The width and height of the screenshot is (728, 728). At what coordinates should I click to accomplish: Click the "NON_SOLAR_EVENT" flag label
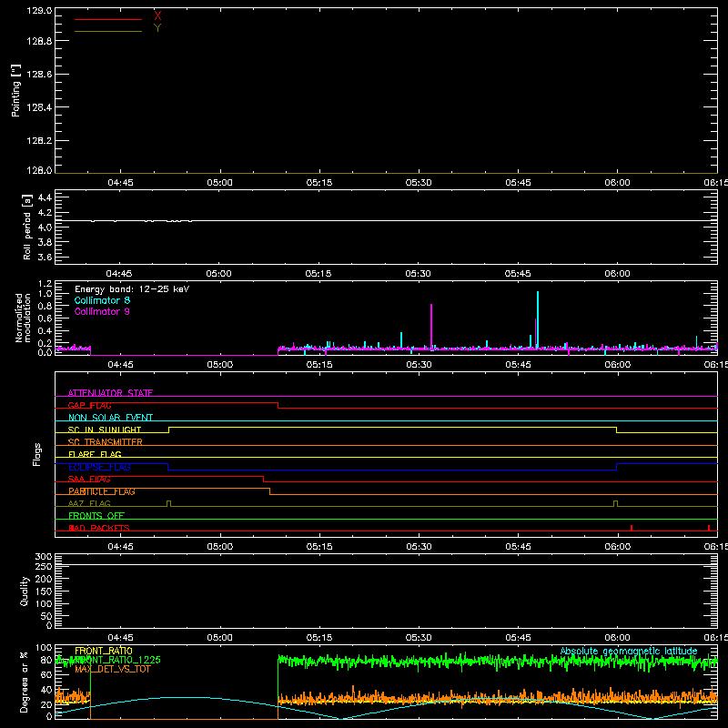[110, 418]
